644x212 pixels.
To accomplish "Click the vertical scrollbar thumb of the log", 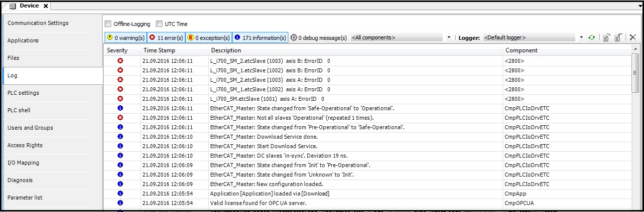I will coord(635,73).
